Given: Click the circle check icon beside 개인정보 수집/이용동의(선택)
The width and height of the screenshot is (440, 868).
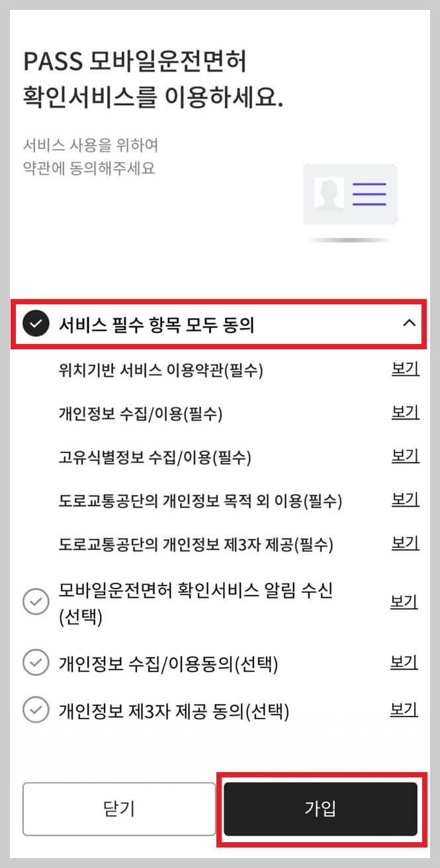Looking at the screenshot, I should click(36, 662).
